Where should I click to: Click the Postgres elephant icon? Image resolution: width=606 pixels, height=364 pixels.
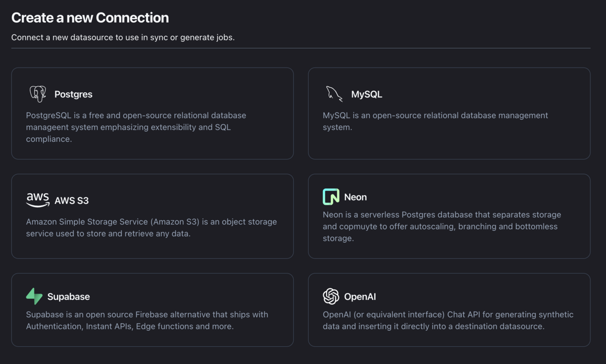point(38,94)
